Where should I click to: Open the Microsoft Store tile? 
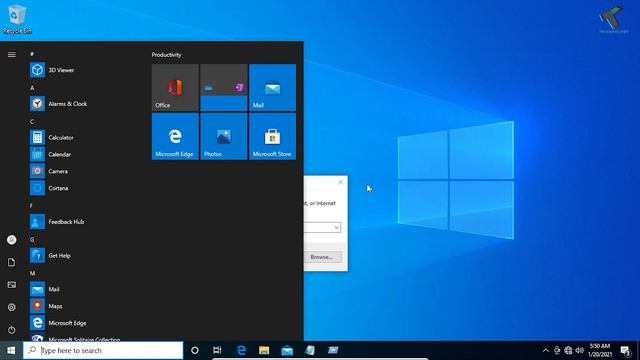click(272, 136)
